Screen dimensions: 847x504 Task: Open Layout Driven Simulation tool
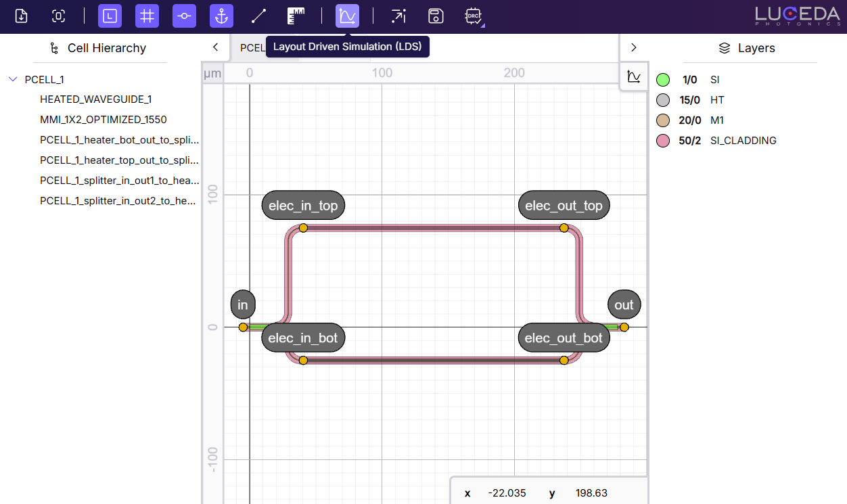click(348, 16)
